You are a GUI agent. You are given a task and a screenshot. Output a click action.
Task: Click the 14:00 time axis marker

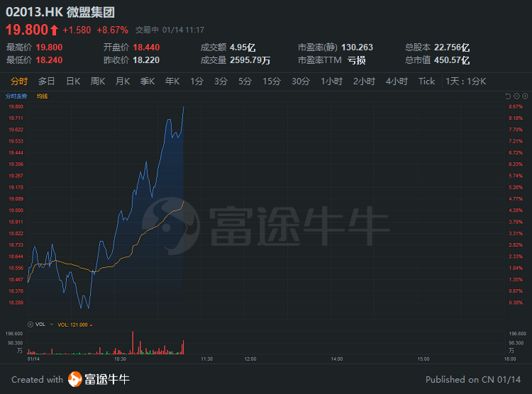point(336,359)
